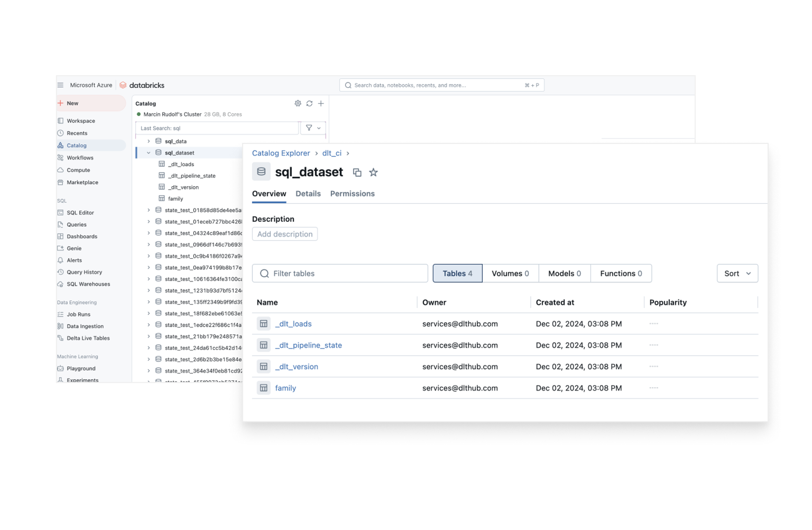Switch to the Permissions tab
Viewport: 812px width, 530px height.
pyautogui.click(x=352, y=193)
